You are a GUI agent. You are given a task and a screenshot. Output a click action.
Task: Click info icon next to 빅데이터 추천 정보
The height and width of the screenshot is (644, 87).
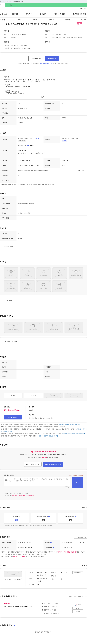(x=15, y=625)
